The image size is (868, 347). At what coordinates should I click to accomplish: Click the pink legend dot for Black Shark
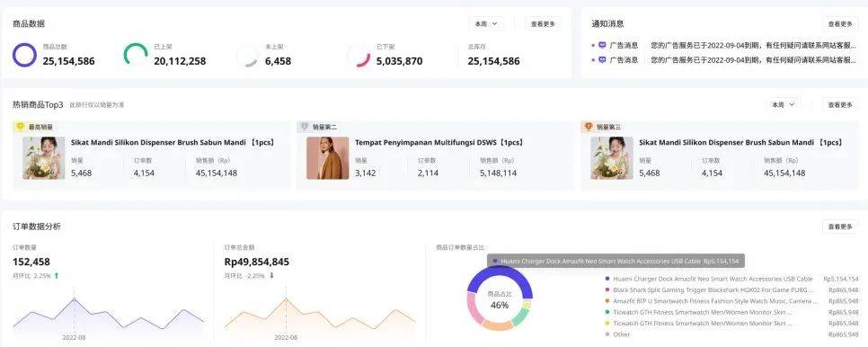click(x=607, y=290)
